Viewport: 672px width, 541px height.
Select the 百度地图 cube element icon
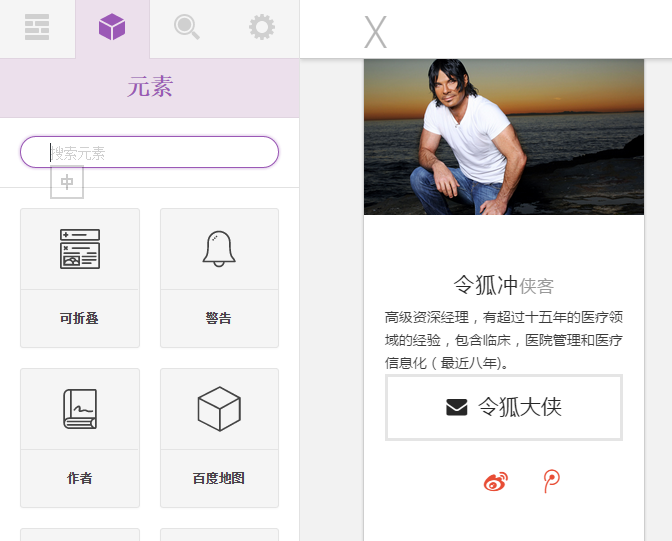point(219,409)
